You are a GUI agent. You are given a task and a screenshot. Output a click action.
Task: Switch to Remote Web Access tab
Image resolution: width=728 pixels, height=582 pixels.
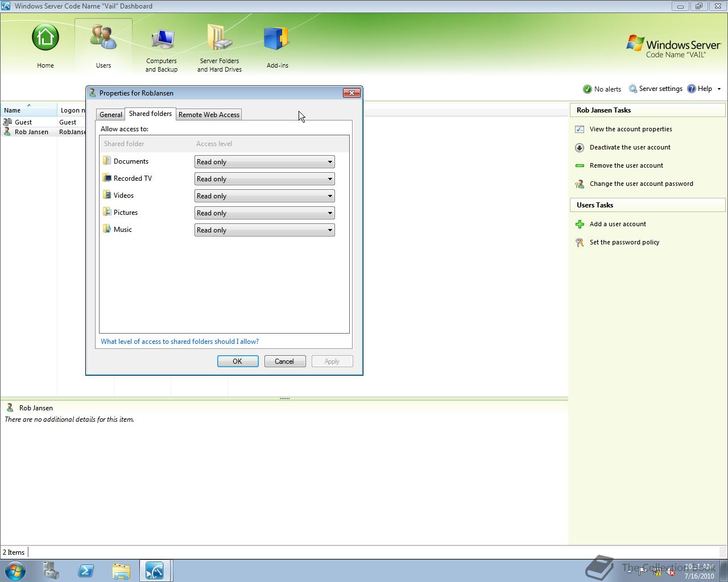(209, 114)
